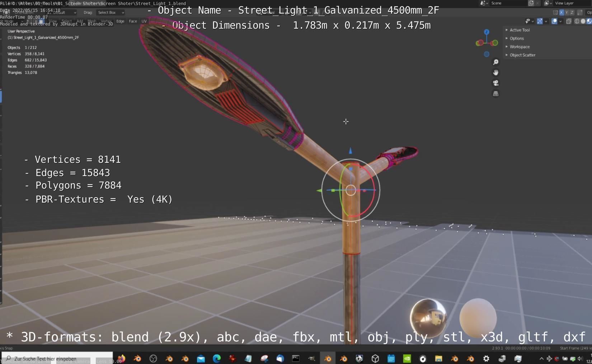Toggle Y mirror axis
This screenshot has width=592, height=364.
click(567, 12)
